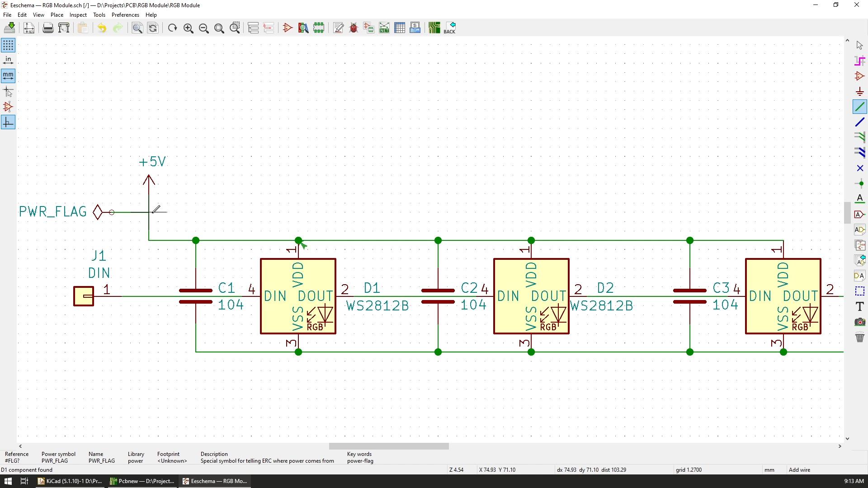Click the scroll-down arrow of vertical scrollbar
The height and width of the screenshot is (488, 868).
[847, 438]
